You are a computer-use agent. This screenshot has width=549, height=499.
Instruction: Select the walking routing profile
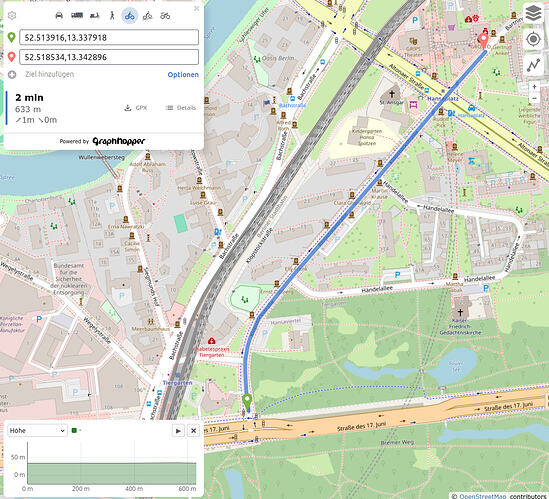coord(112,15)
